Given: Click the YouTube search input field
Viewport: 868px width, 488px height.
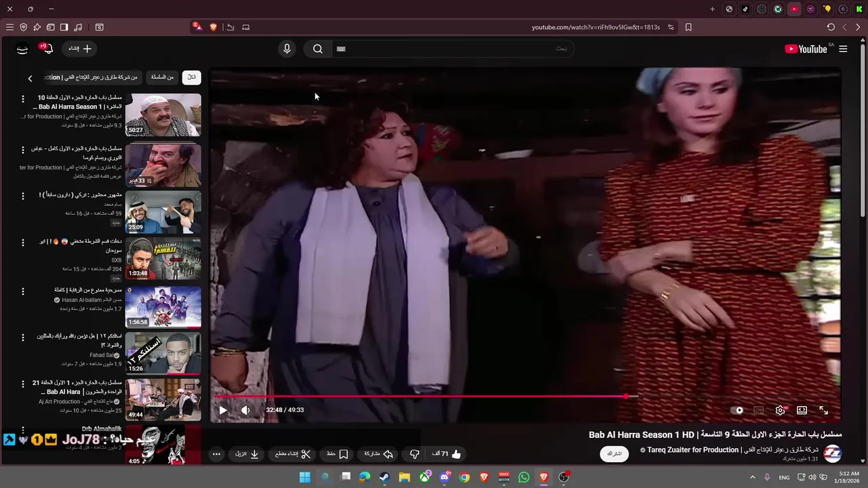Looking at the screenshot, I should pos(452,49).
